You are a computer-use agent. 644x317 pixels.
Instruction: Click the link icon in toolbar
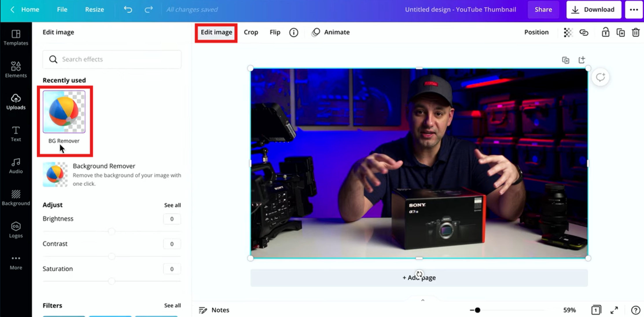point(584,32)
